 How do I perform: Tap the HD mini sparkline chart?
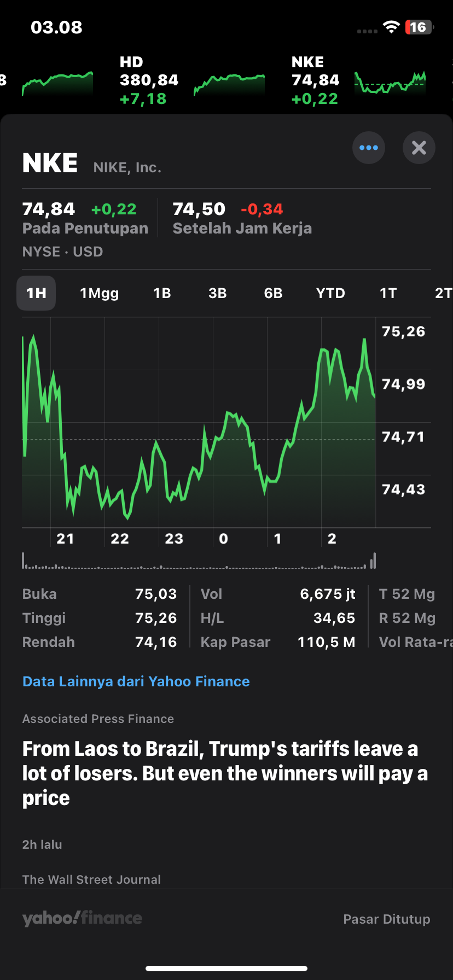tap(229, 84)
